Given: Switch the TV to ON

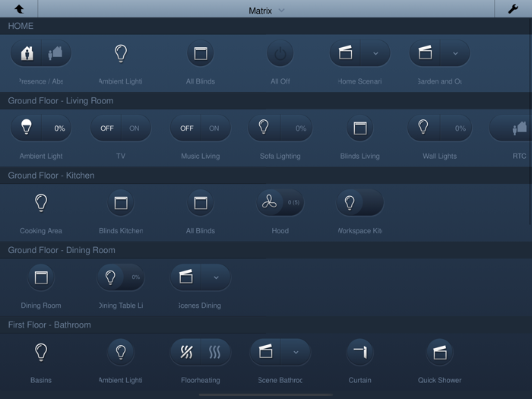Looking at the screenshot, I should 135,128.
